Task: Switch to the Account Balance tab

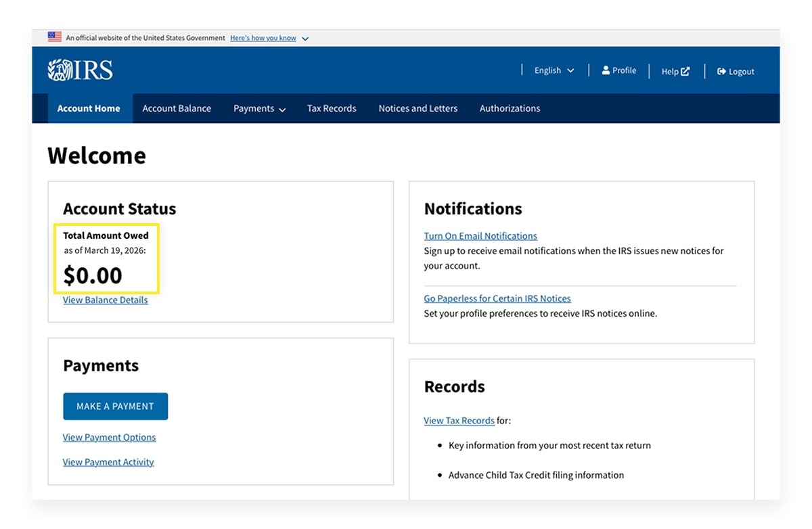Action: [177, 108]
